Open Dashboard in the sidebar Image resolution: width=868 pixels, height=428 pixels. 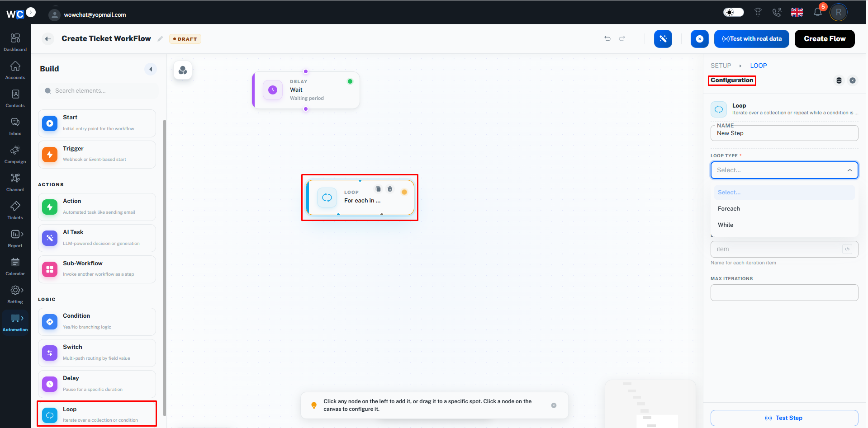15,42
